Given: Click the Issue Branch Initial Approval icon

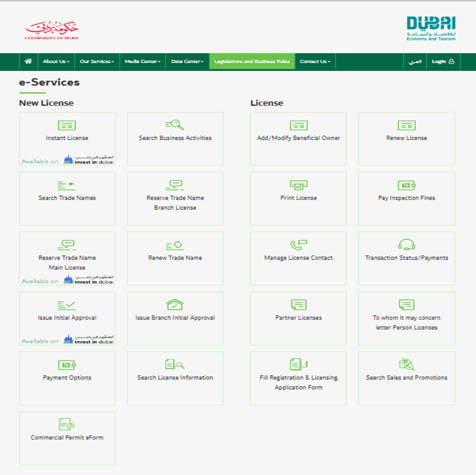Looking at the screenshot, I should pos(175,304).
